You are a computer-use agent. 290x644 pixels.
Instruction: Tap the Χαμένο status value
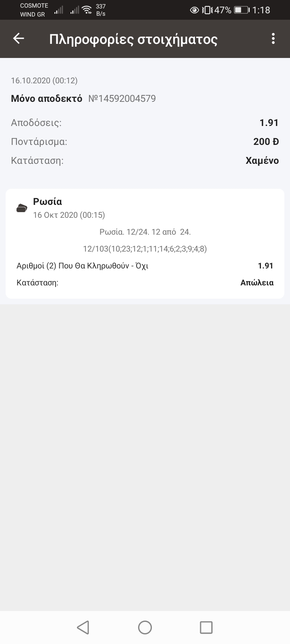click(x=262, y=161)
